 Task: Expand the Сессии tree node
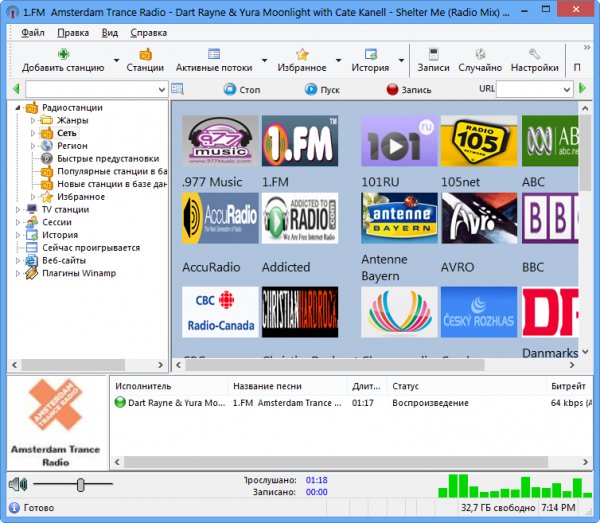point(18,222)
